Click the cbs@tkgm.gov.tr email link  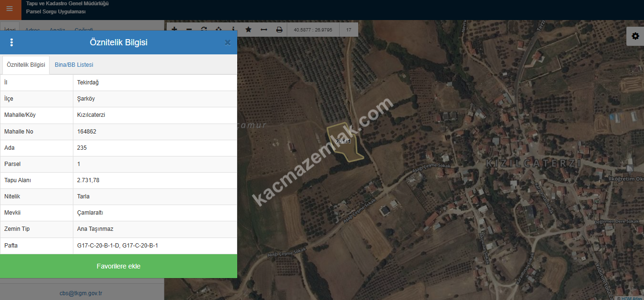click(81, 293)
